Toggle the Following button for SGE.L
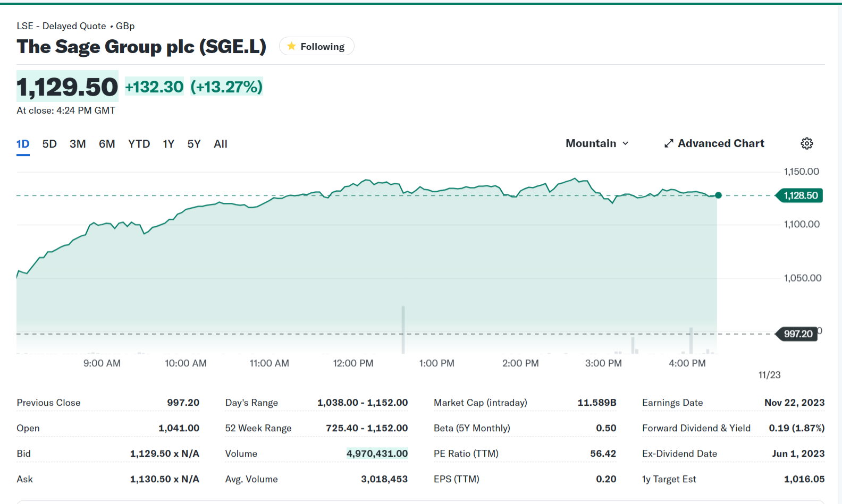 [x=317, y=46]
